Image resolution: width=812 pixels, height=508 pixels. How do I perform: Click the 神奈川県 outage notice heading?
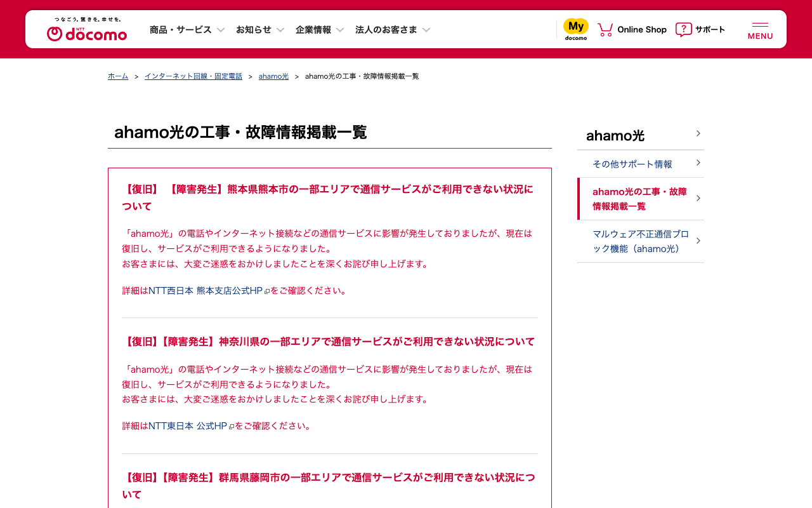(329, 342)
